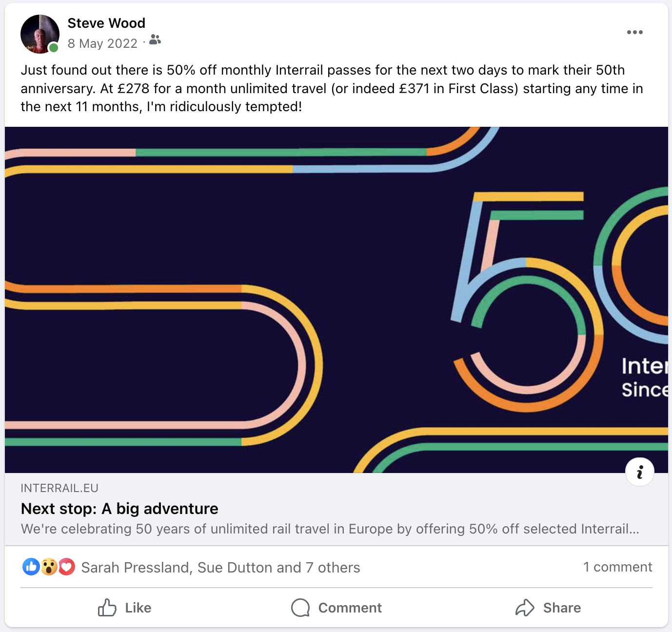Image resolution: width=672 pixels, height=632 pixels.
Task: Open the 'Next stop: A big adventure' headline
Action: click(119, 509)
